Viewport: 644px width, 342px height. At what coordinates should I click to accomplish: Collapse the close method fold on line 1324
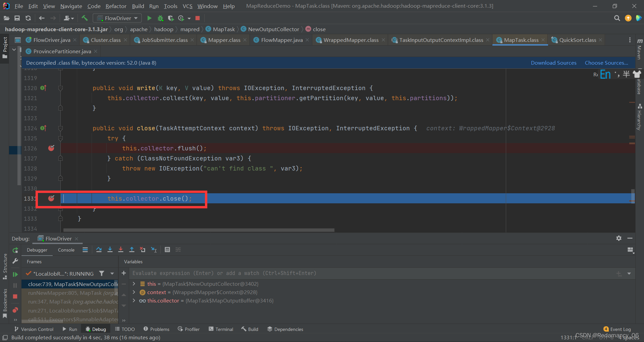(60, 128)
